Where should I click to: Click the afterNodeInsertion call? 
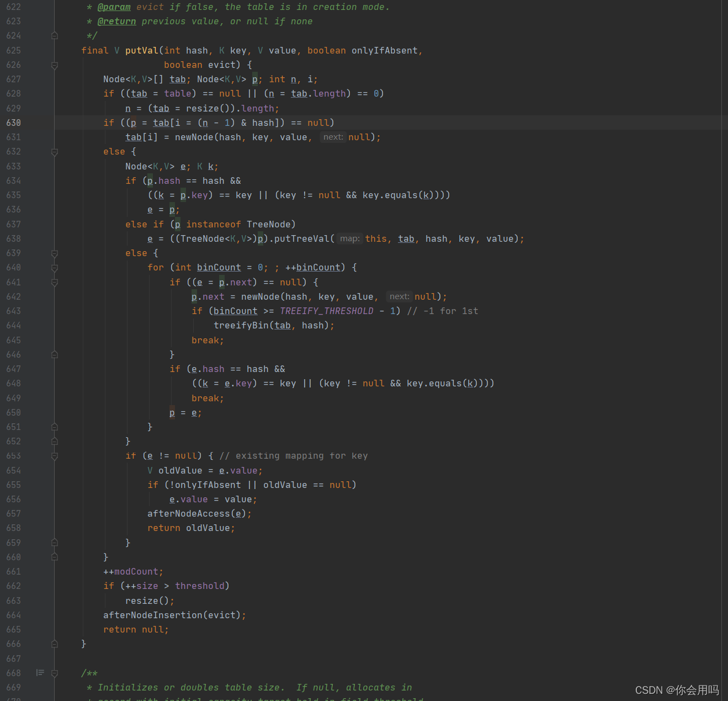tap(153, 615)
